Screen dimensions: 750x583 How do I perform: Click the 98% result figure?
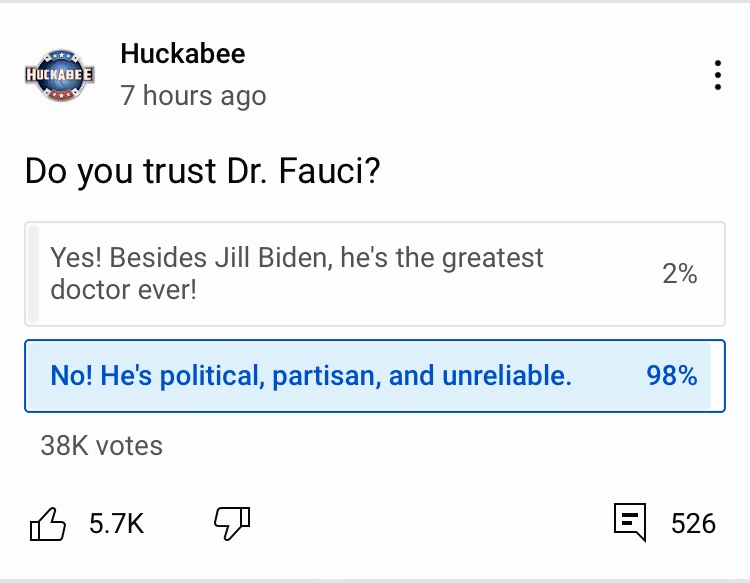coord(671,376)
